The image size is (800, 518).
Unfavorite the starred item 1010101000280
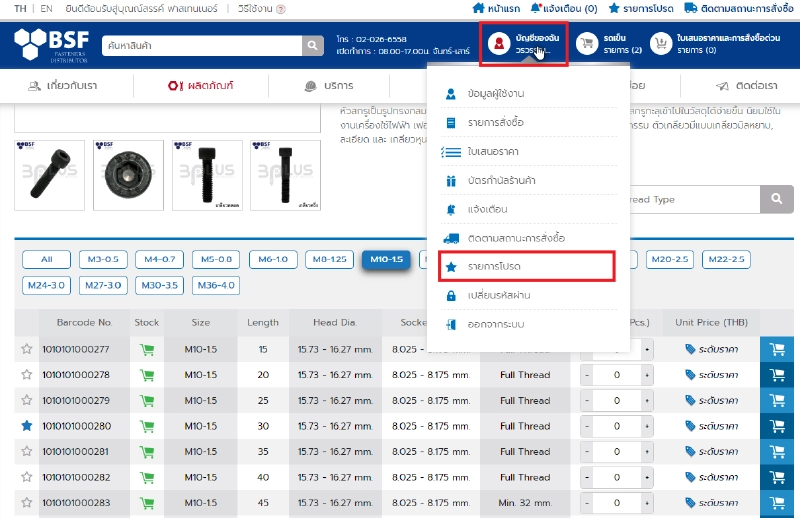click(27, 426)
